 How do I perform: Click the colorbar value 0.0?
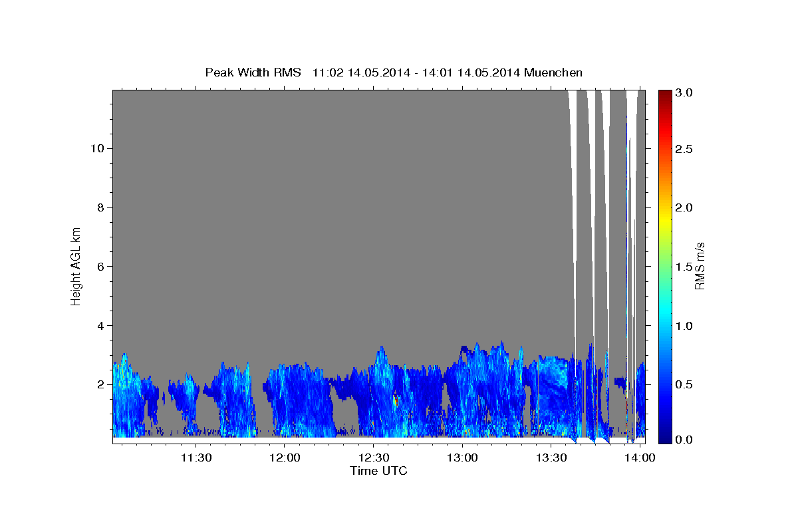(684, 440)
